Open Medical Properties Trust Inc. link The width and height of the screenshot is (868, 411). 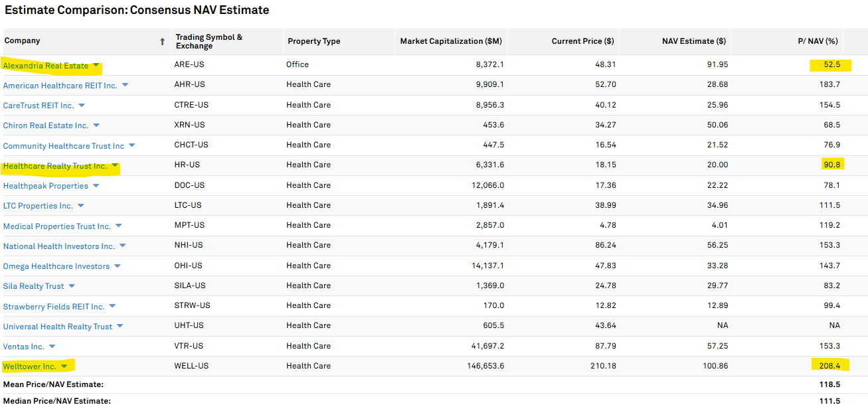pos(57,226)
